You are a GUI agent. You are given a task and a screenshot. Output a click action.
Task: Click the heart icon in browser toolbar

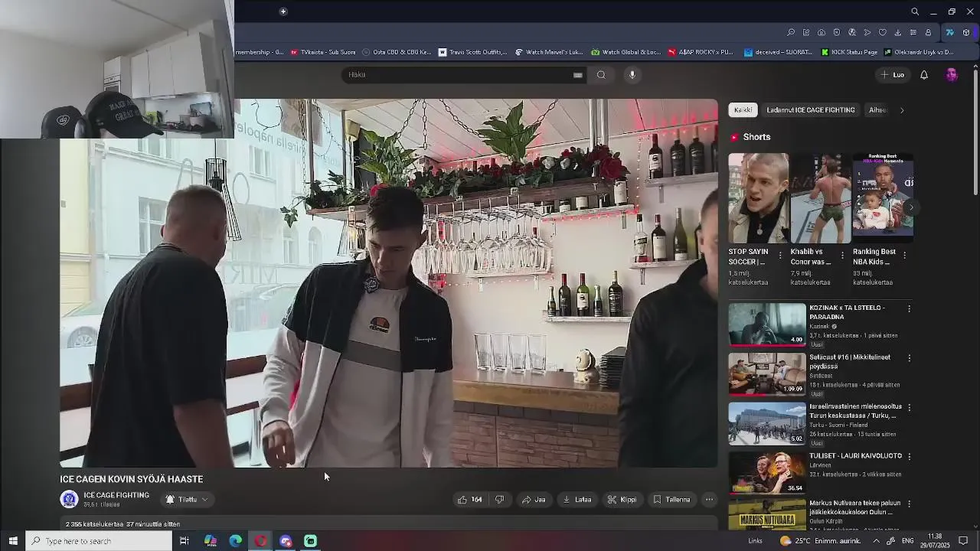click(883, 33)
